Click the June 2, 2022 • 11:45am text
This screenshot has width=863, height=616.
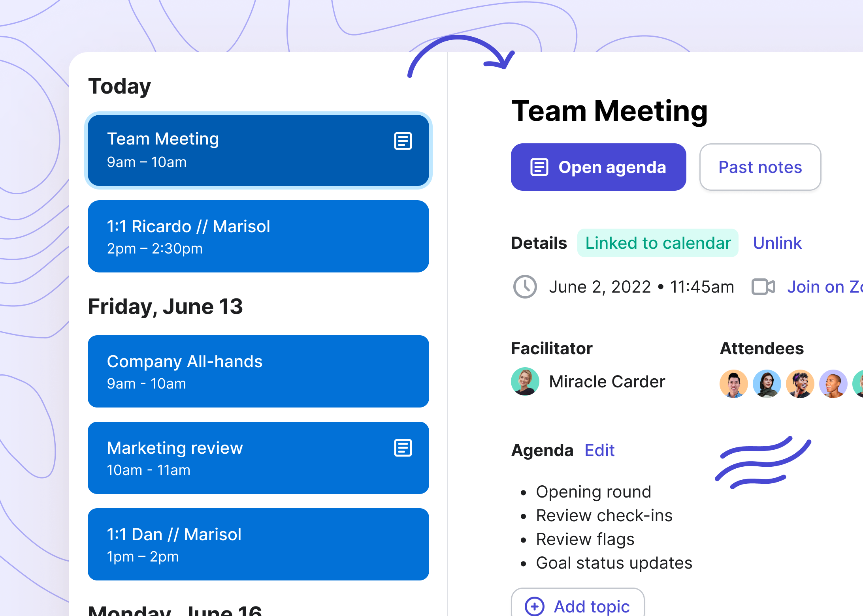pyautogui.click(x=641, y=287)
